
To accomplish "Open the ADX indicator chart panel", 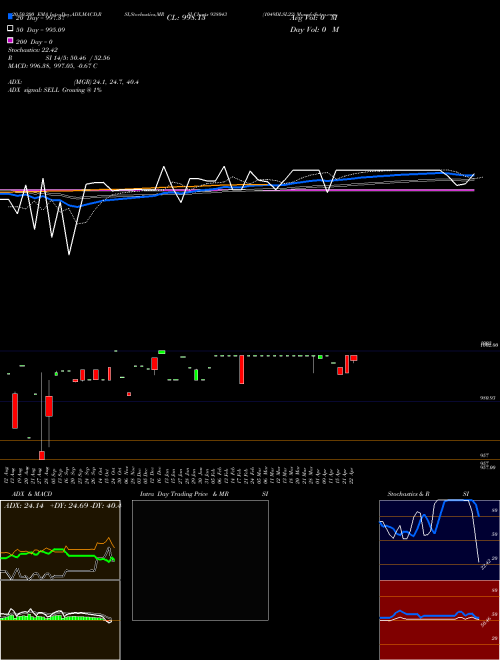I will [x=60, y=540].
